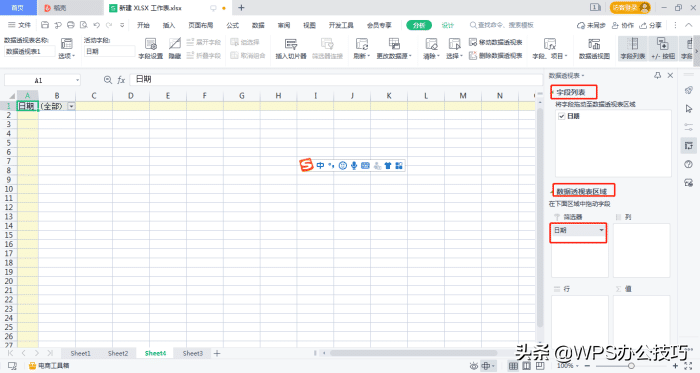This screenshot has height=373, width=700.
Task: Click the zoom slider handle
Action: point(631,366)
